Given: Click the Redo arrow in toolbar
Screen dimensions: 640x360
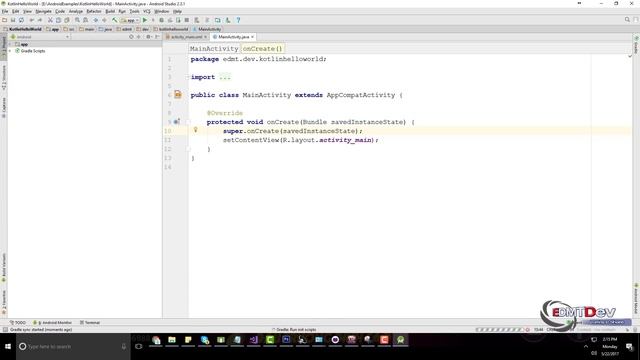Looking at the screenshot, I should 40,20.
